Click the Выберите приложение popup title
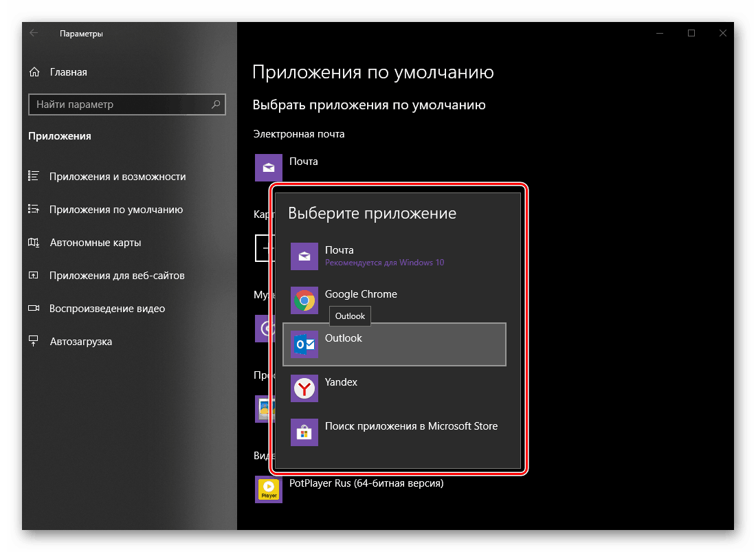The image size is (756, 552). (x=372, y=213)
